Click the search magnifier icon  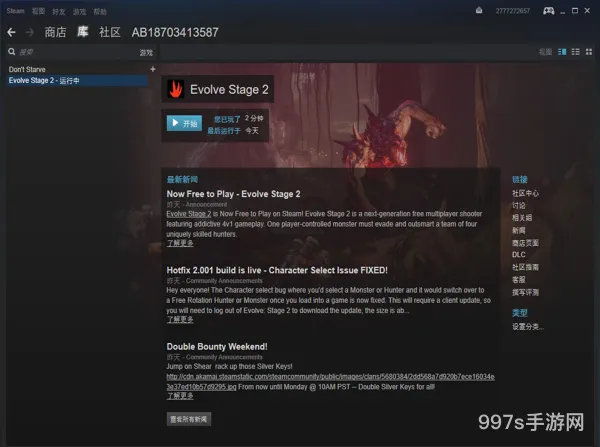pyautogui.click(x=11, y=52)
